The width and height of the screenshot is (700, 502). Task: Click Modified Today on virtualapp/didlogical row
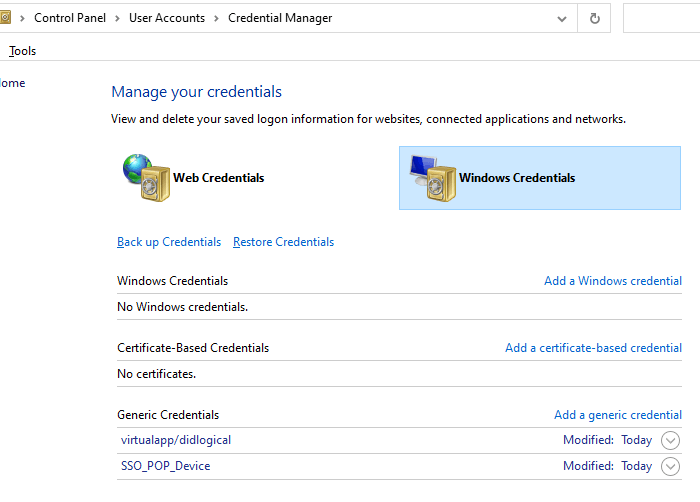point(607,440)
